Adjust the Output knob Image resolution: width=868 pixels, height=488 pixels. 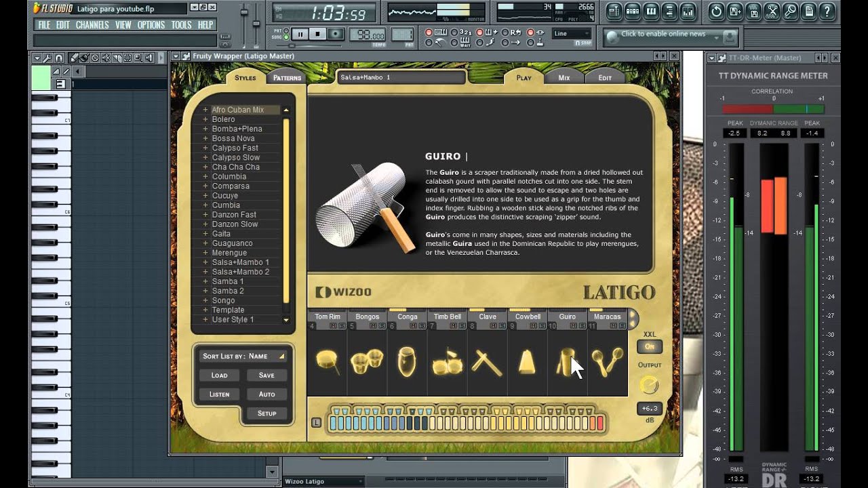tap(649, 385)
